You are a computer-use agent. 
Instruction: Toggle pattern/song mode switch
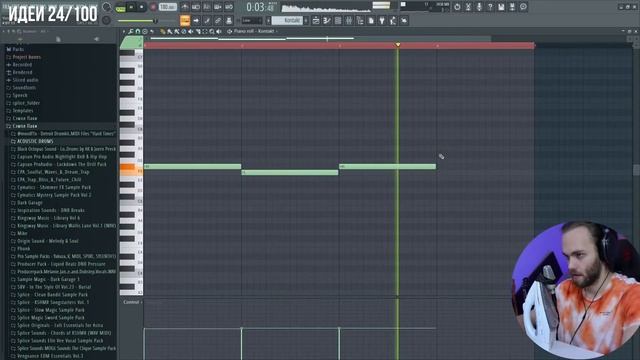click(120, 7)
